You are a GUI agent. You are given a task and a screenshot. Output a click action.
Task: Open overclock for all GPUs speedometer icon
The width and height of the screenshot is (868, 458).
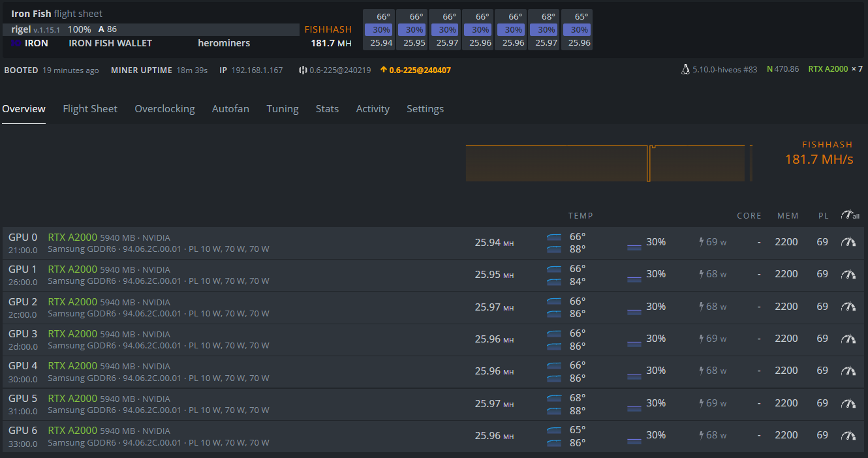pos(850,215)
